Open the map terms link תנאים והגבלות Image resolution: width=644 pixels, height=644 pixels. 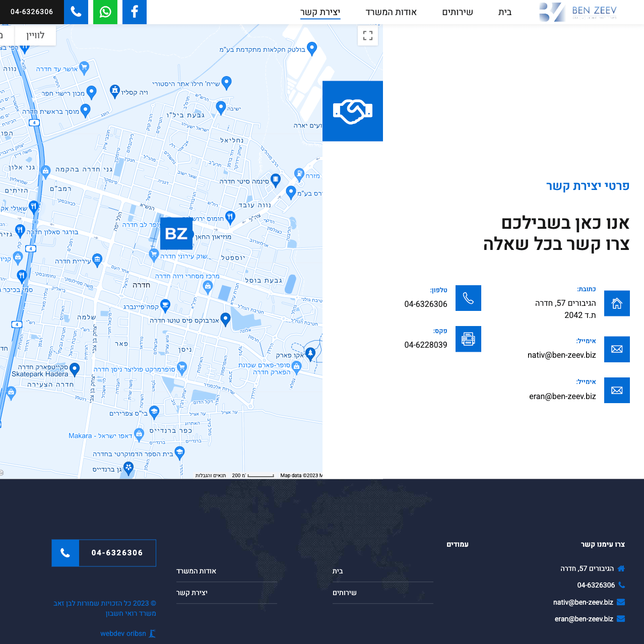click(211, 475)
